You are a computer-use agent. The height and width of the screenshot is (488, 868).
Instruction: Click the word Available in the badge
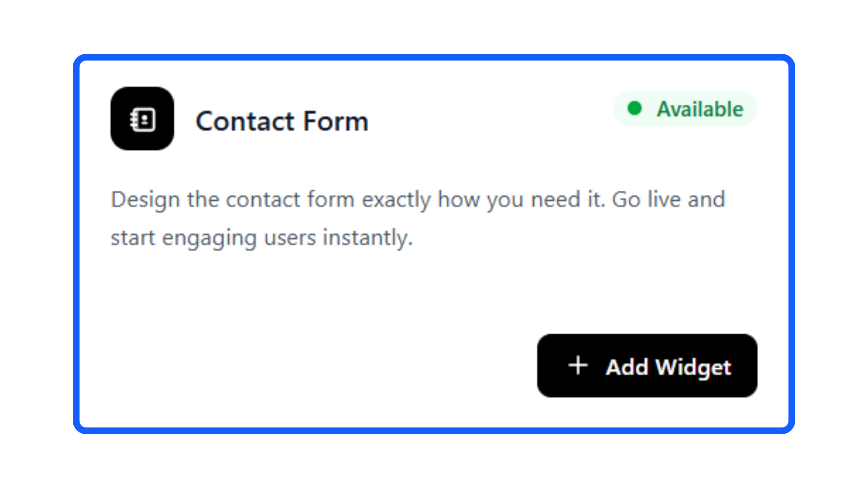[700, 109]
